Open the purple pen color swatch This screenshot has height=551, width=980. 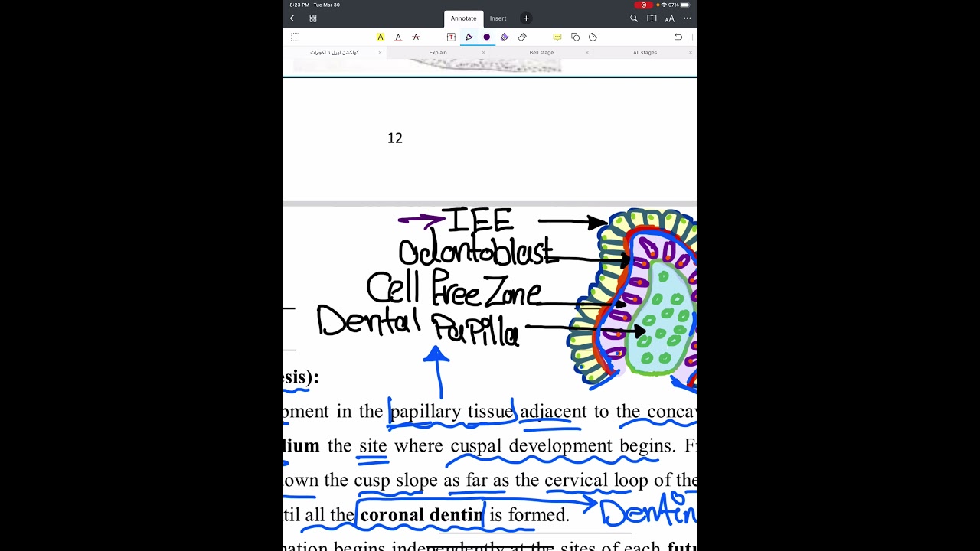(486, 37)
